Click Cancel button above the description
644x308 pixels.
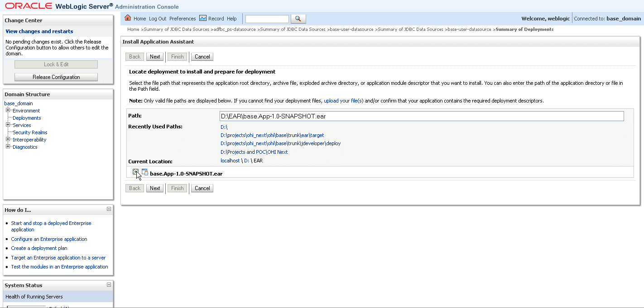click(202, 57)
